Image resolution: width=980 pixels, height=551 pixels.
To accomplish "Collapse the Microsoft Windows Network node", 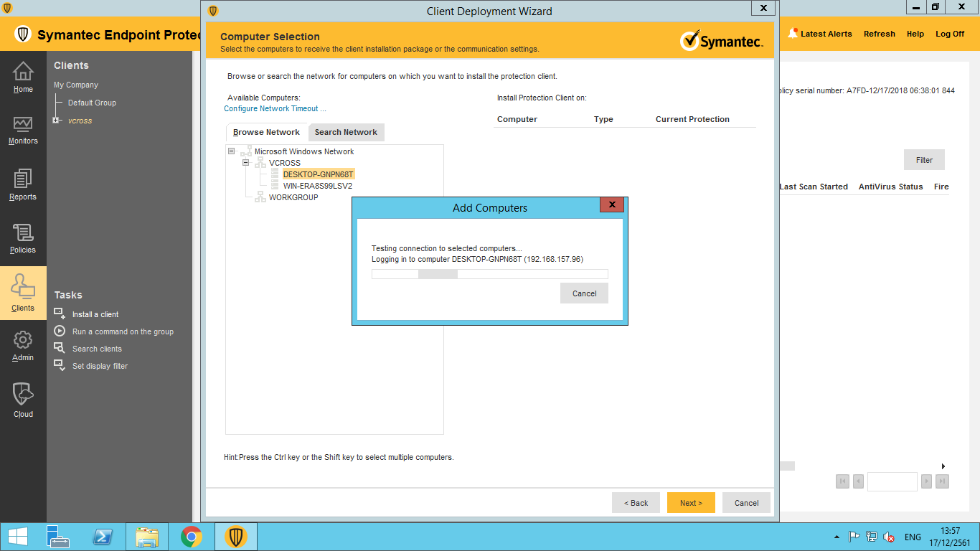I will 231,151.
